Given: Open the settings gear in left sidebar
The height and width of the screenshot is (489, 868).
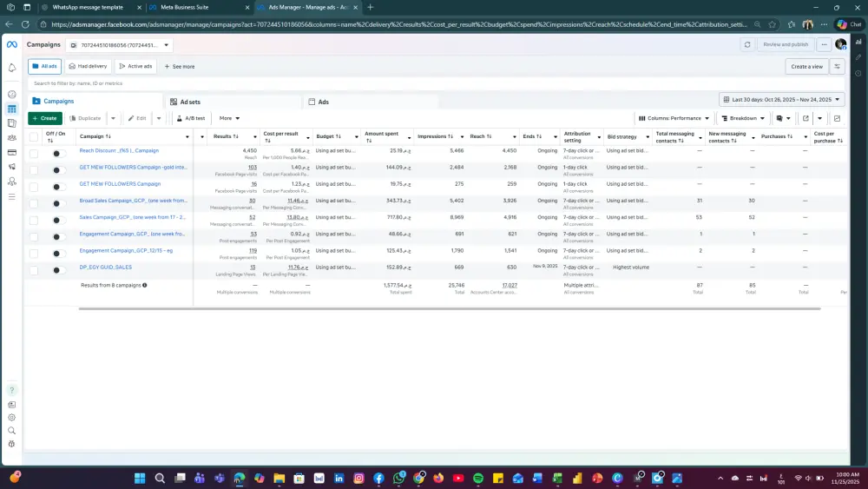Looking at the screenshot, I should click(x=11, y=418).
